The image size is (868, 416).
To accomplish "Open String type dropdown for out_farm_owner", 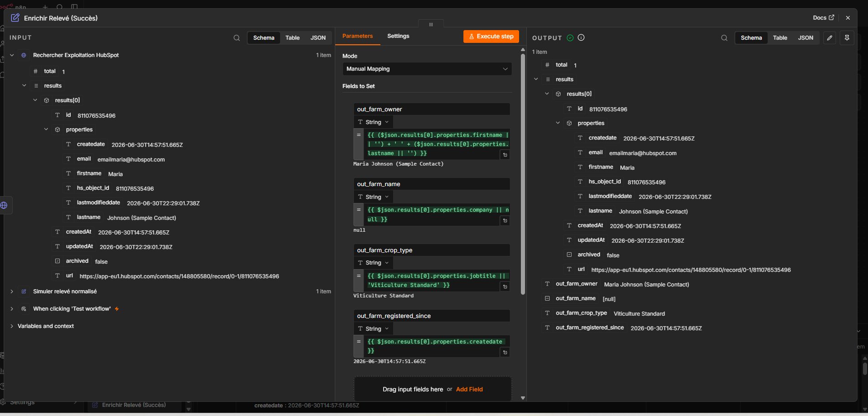I will tap(373, 122).
